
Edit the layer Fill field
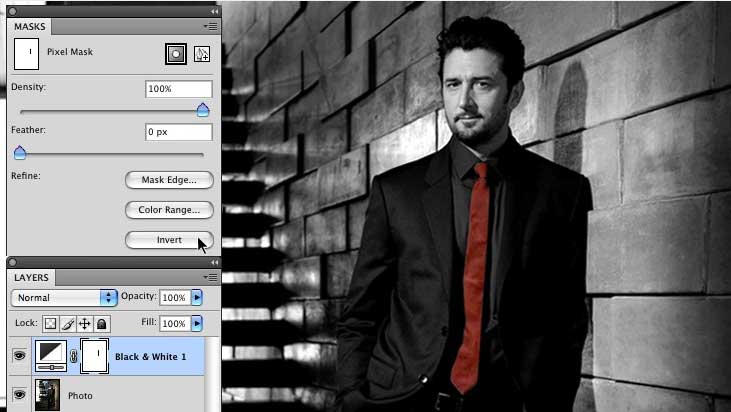tap(175, 323)
